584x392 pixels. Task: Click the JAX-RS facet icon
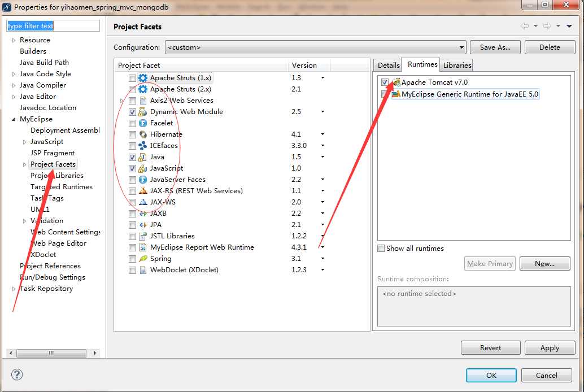point(143,191)
